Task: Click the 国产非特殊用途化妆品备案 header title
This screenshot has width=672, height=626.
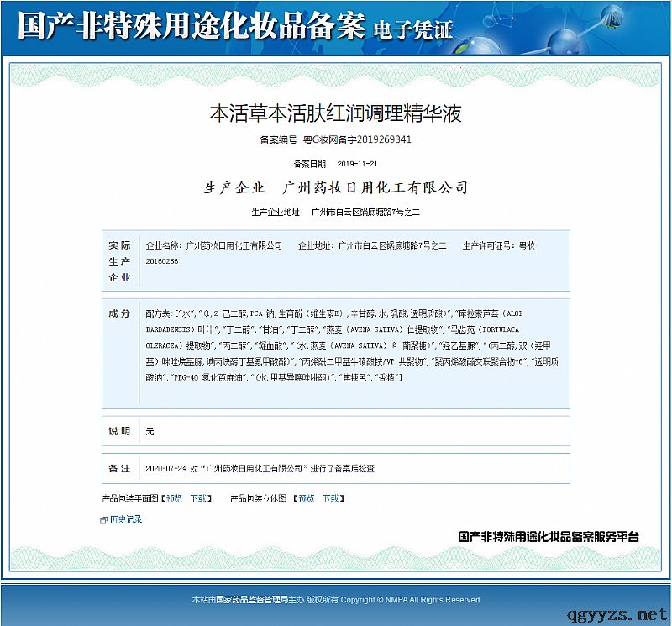Action: (x=191, y=27)
